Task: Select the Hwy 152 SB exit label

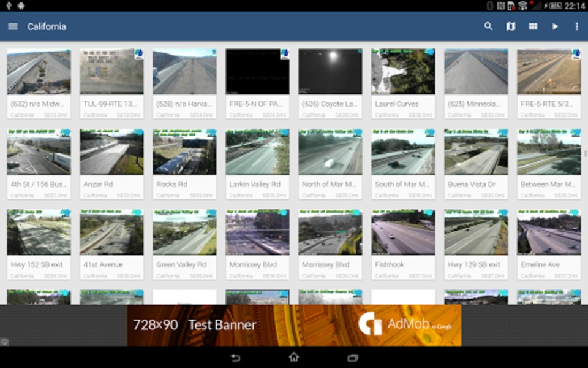Action: 37,265
